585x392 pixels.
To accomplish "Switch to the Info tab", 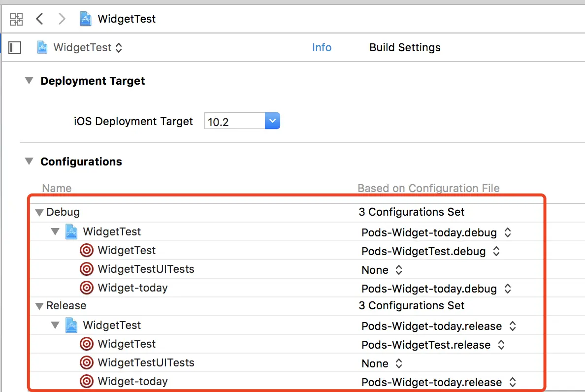I will coord(322,48).
